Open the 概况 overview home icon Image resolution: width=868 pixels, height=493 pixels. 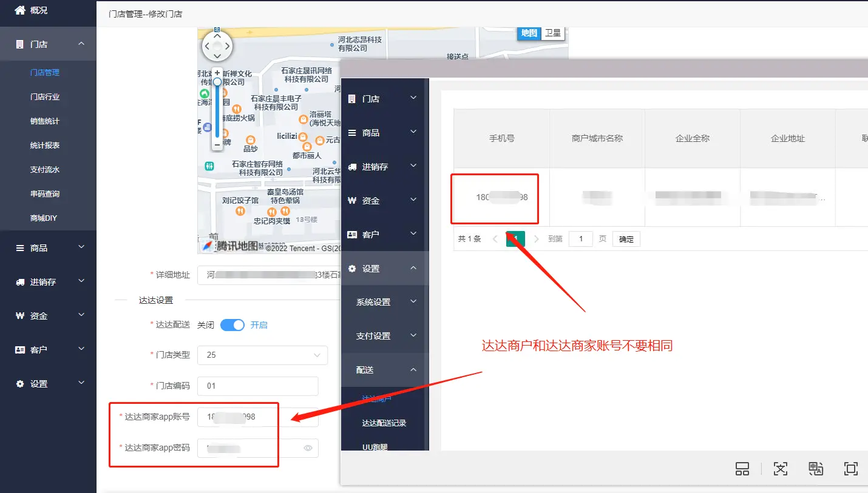click(19, 10)
